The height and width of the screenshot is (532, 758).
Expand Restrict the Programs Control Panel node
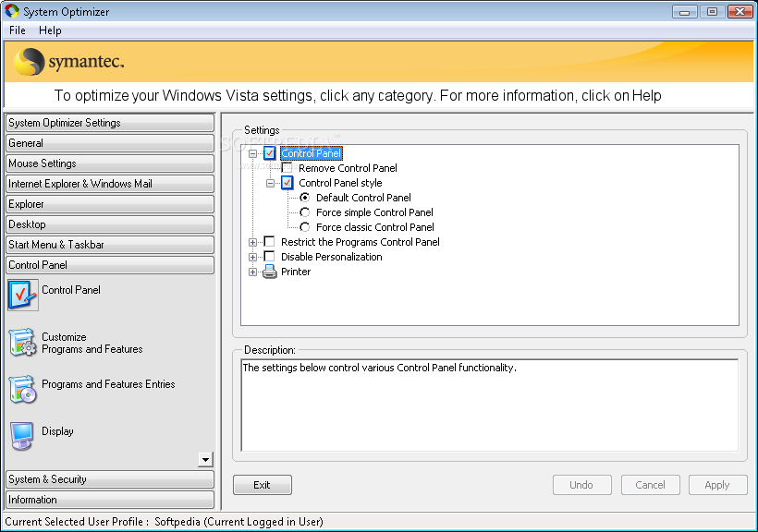pos(253,242)
